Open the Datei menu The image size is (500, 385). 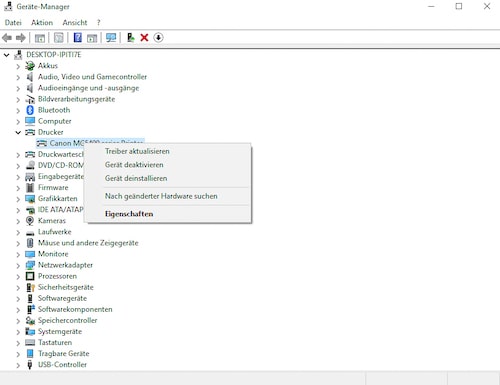tap(13, 23)
